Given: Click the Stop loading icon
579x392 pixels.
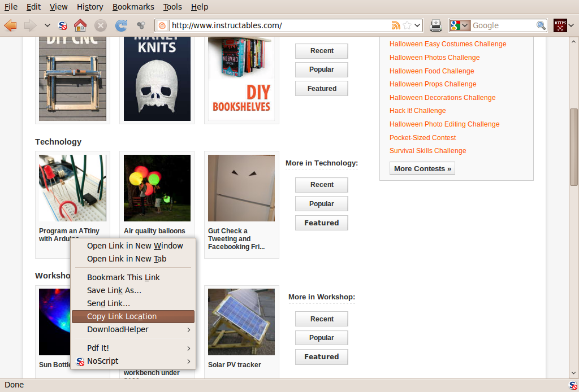Looking at the screenshot, I should [x=100, y=25].
